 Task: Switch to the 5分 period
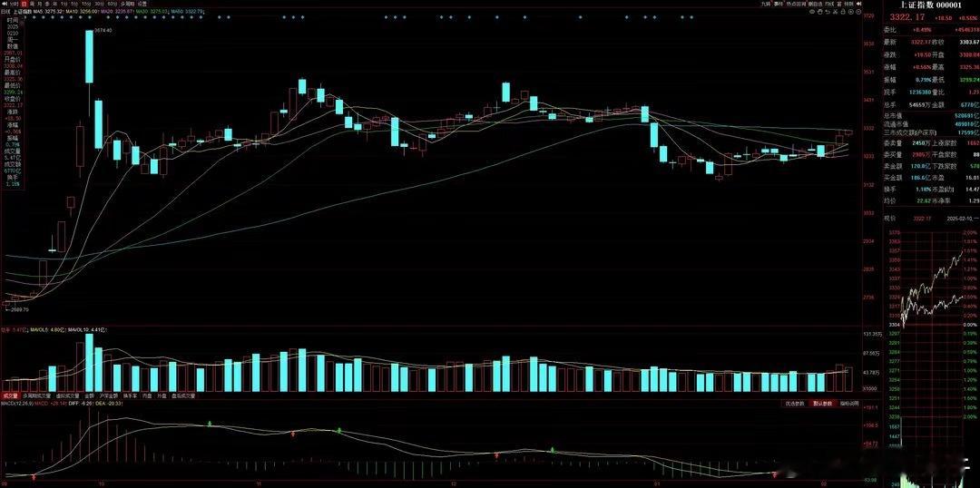coord(74,3)
